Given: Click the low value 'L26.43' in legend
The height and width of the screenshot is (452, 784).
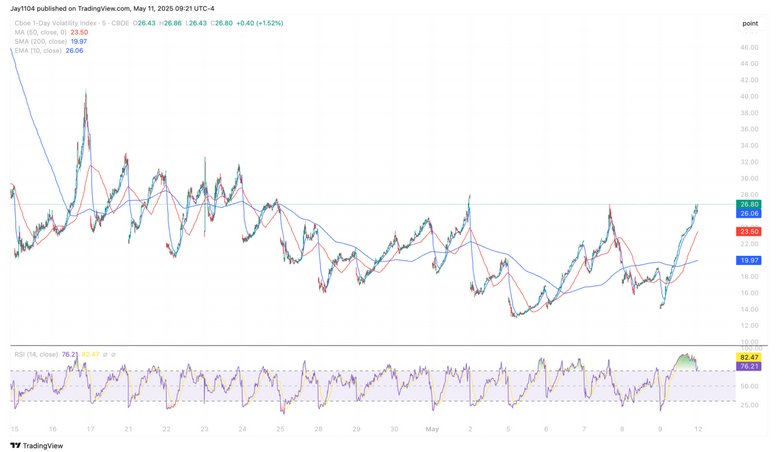Looking at the screenshot, I should (196, 24).
